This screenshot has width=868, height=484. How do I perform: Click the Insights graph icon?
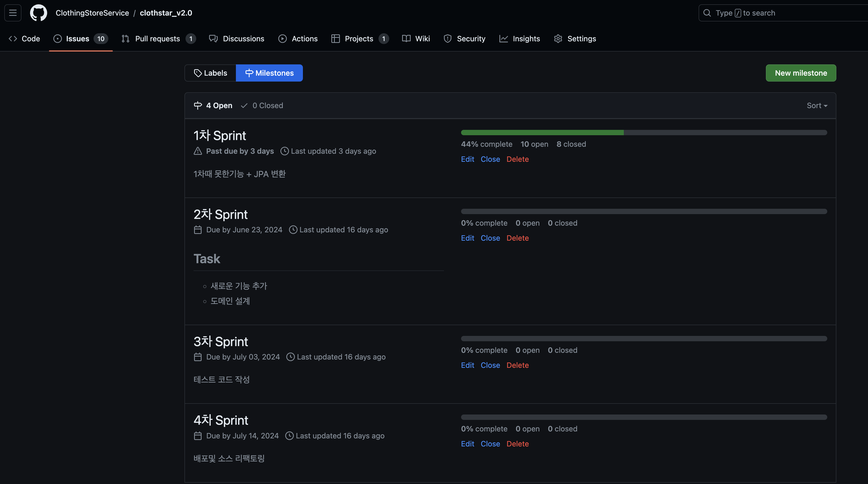[x=503, y=39]
